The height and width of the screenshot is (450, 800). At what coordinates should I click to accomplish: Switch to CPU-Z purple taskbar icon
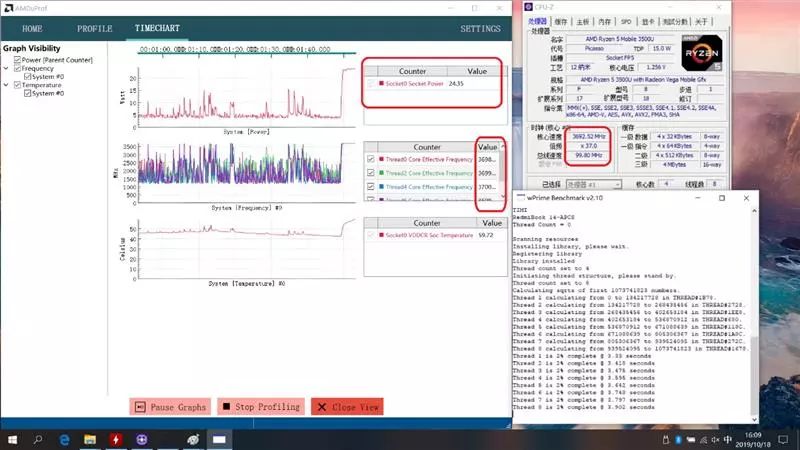click(x=142, y=439)
